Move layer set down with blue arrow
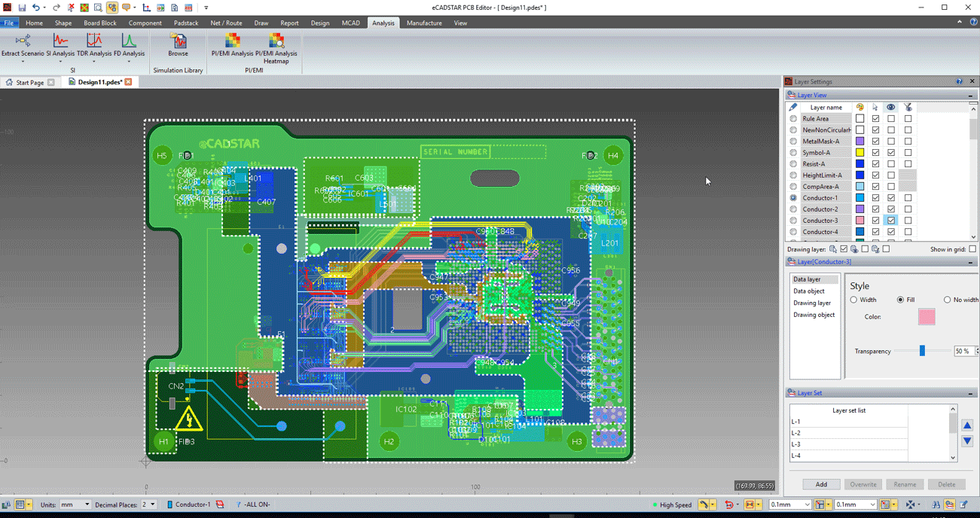This screenshot has width=980, height=518. [x=967, y=440]
